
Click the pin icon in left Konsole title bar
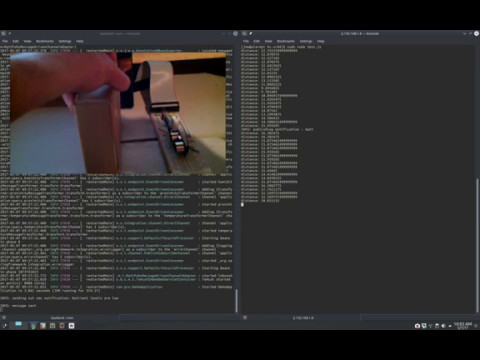[10, 34]
